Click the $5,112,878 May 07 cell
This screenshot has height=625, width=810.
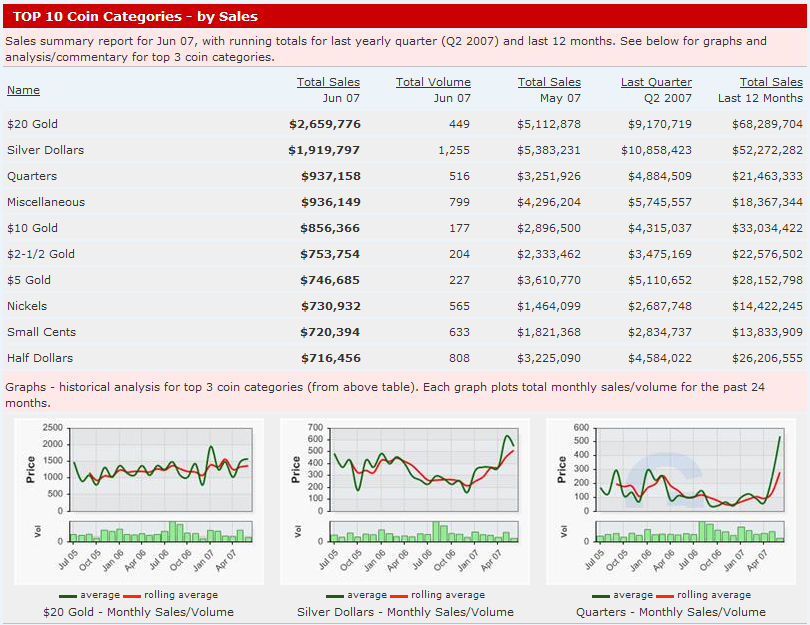pyautogui.click(x=549, y=124)
